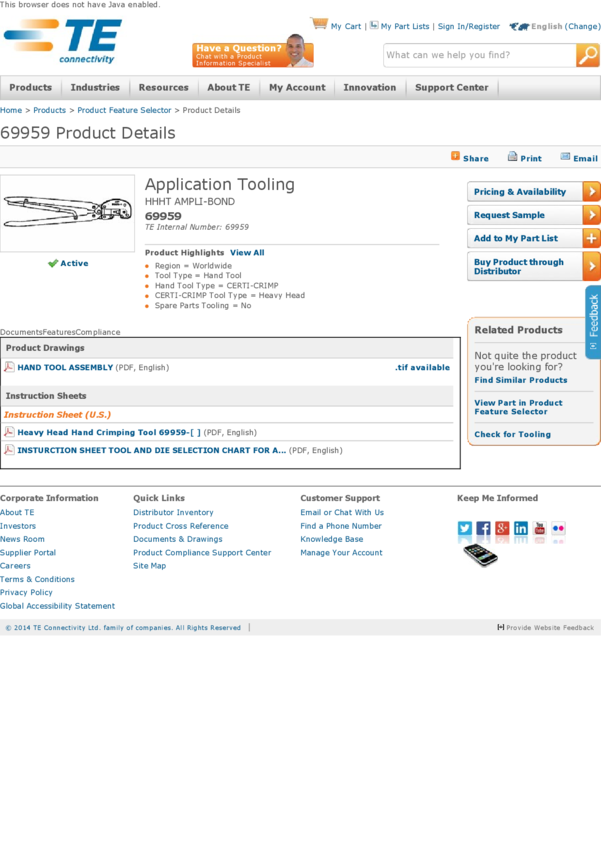Open the Industries menu

pyautogui.click(x=95, y=87)
